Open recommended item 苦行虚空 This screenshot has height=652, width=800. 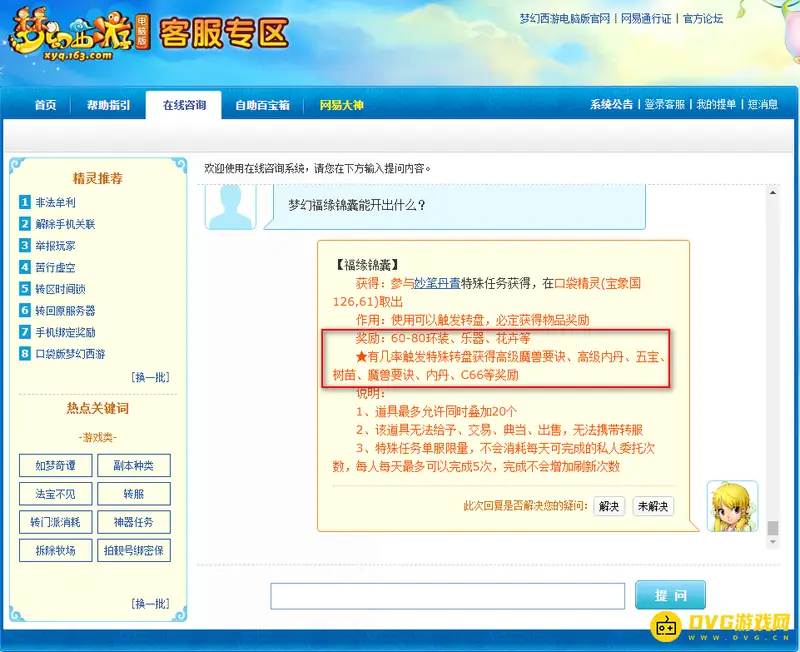55,267
